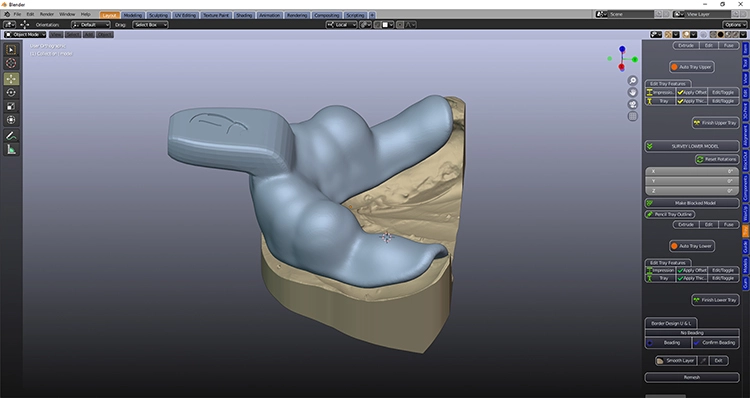Expand the Options dropdown
The height and width of the screenshot is (398, 750).
734,25
